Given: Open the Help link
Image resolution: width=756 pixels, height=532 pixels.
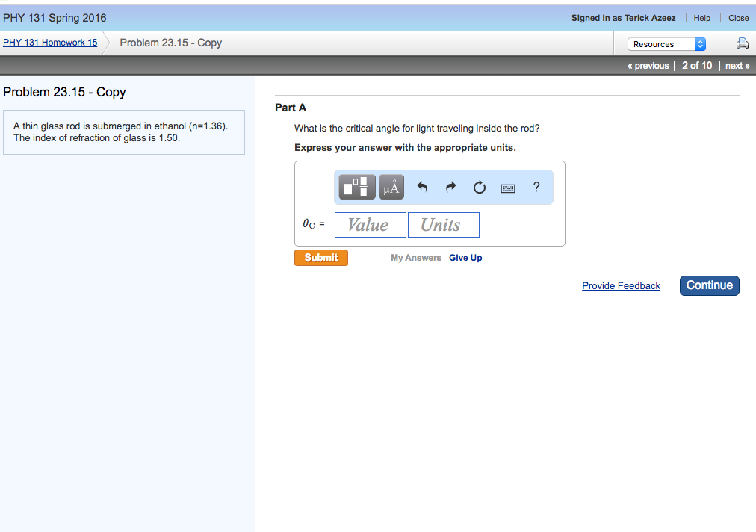Looking at the screenshot, I should click(701, 18).
